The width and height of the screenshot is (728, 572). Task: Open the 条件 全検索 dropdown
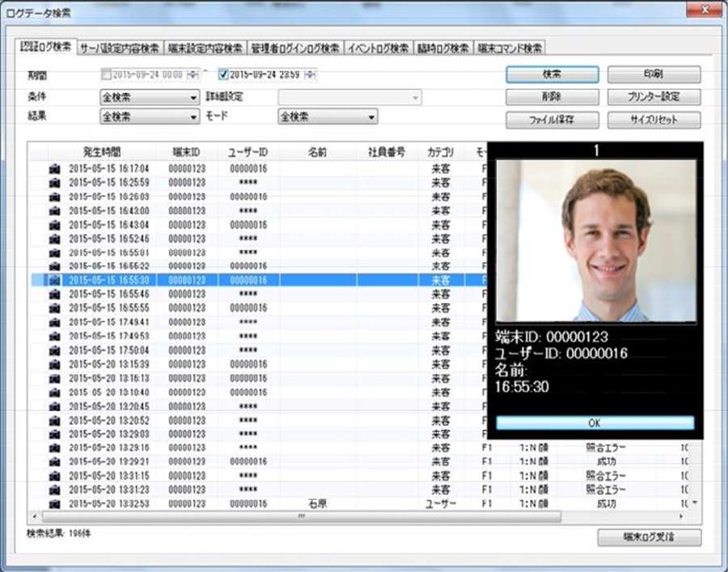tap(150, 98)
